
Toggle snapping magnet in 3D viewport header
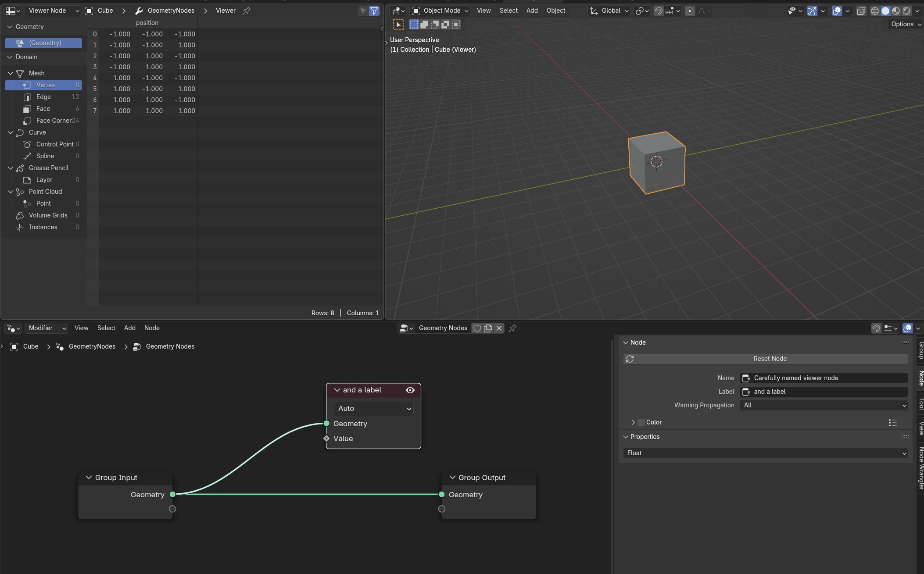[659, 11]
